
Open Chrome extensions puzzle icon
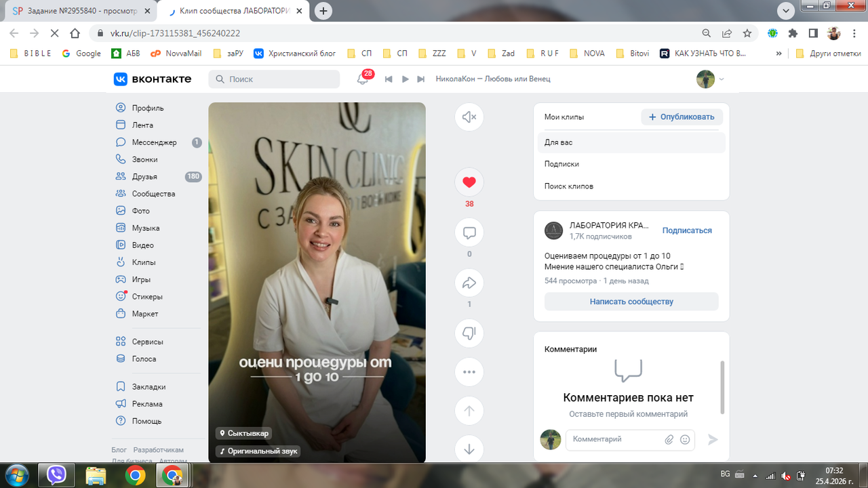click(793, 33)
